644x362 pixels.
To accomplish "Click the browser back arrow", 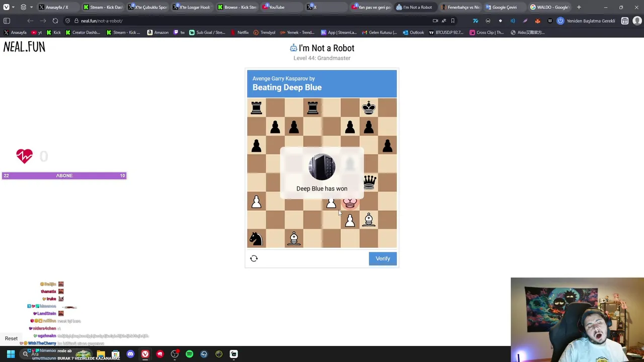I will coord(30,21).
